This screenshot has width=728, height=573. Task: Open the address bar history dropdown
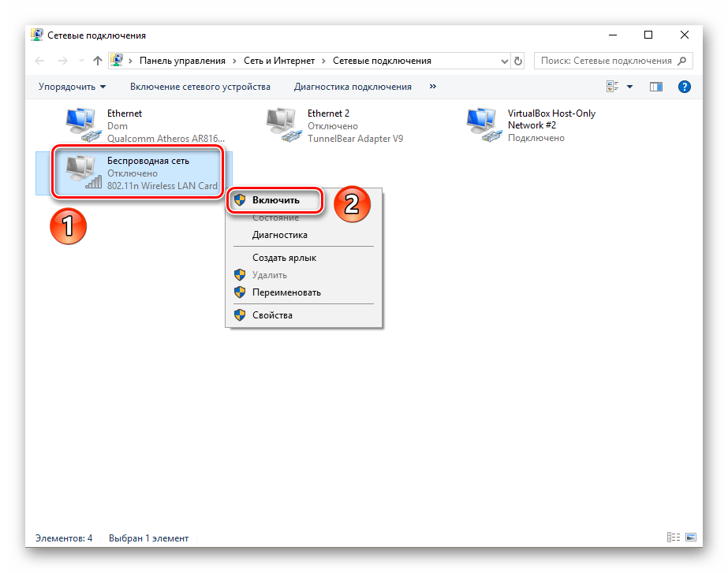tap(505, 61)
